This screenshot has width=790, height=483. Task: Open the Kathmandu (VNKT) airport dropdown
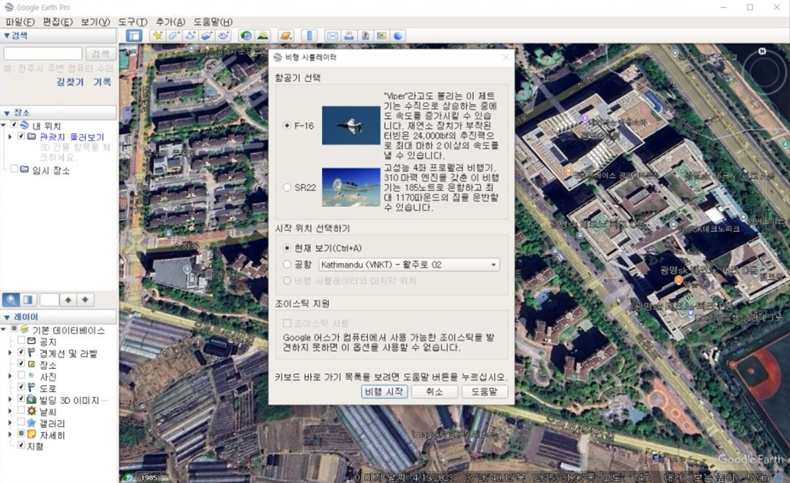[x=409, y=264]
